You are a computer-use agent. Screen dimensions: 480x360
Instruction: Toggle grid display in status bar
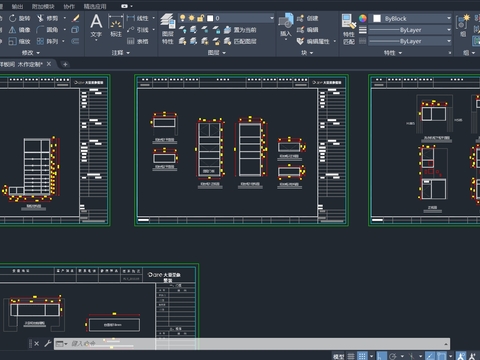[x=362, y=356]
